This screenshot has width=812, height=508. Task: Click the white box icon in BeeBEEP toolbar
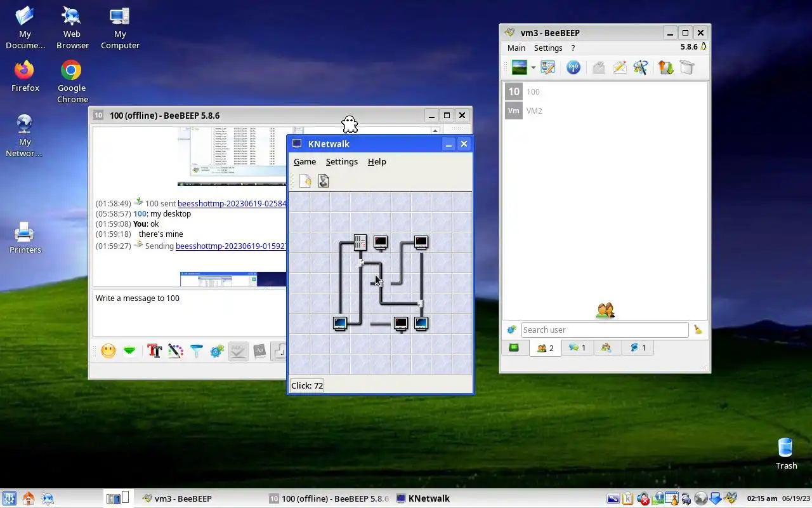tap(687, 67)
